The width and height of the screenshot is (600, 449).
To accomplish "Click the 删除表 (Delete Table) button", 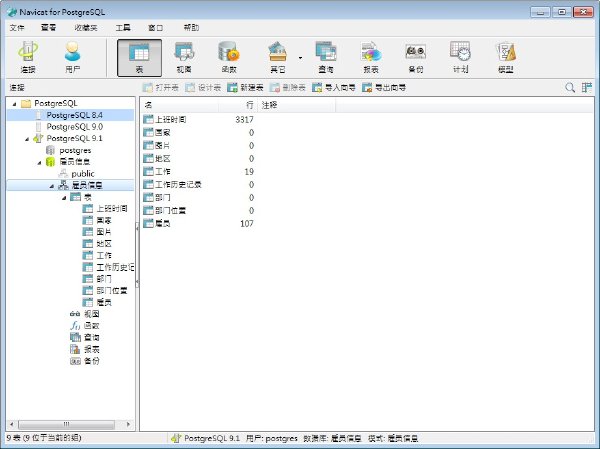I will 287,88.
